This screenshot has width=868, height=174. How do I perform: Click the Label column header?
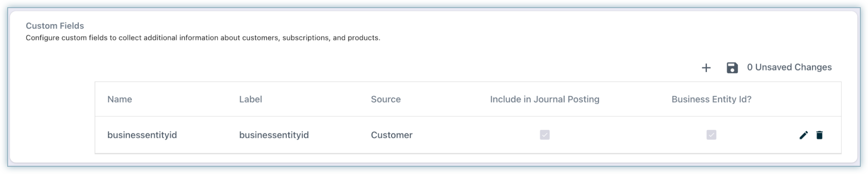(x=251, y=99)
